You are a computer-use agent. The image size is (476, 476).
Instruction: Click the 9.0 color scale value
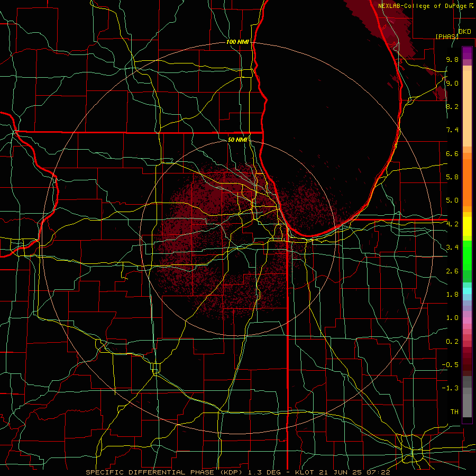[452, 84]
